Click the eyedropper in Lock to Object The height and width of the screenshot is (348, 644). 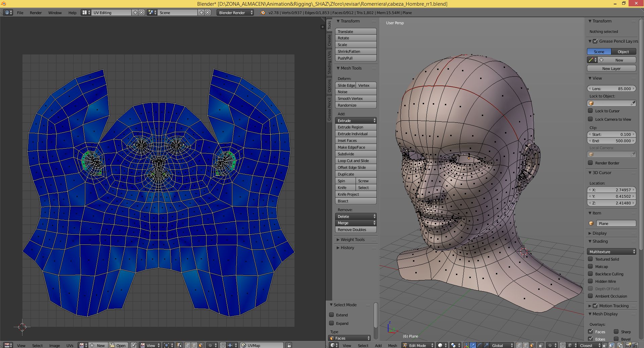click(633, 103)
